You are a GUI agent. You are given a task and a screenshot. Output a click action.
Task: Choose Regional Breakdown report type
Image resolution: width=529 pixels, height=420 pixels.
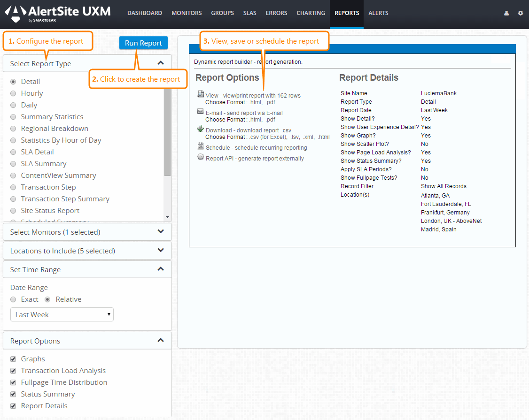(x=13, y=129)
